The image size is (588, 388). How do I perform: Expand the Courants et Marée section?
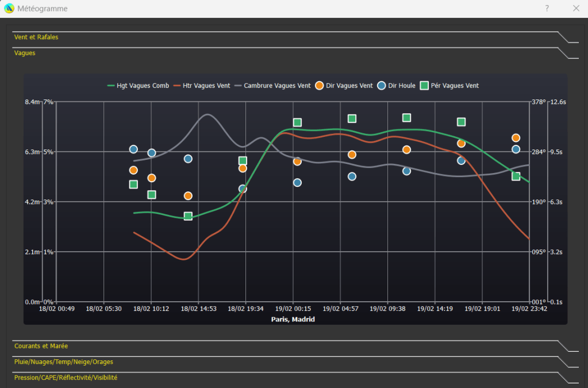41,346
